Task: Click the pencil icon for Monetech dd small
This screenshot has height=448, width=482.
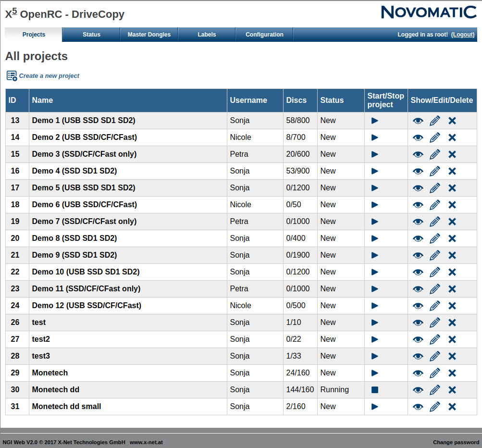Action: point(435,407)
